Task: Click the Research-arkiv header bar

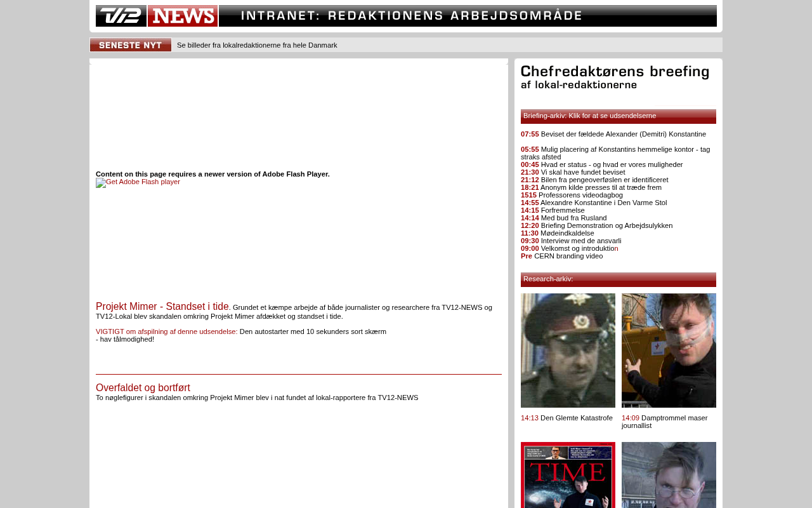Action: [x=619, y=279]
